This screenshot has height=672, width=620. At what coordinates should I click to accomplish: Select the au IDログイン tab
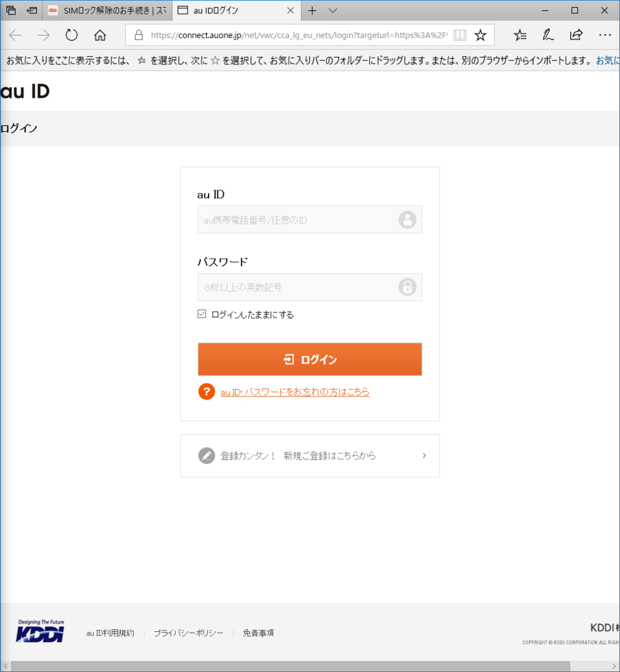coord(236,10)
